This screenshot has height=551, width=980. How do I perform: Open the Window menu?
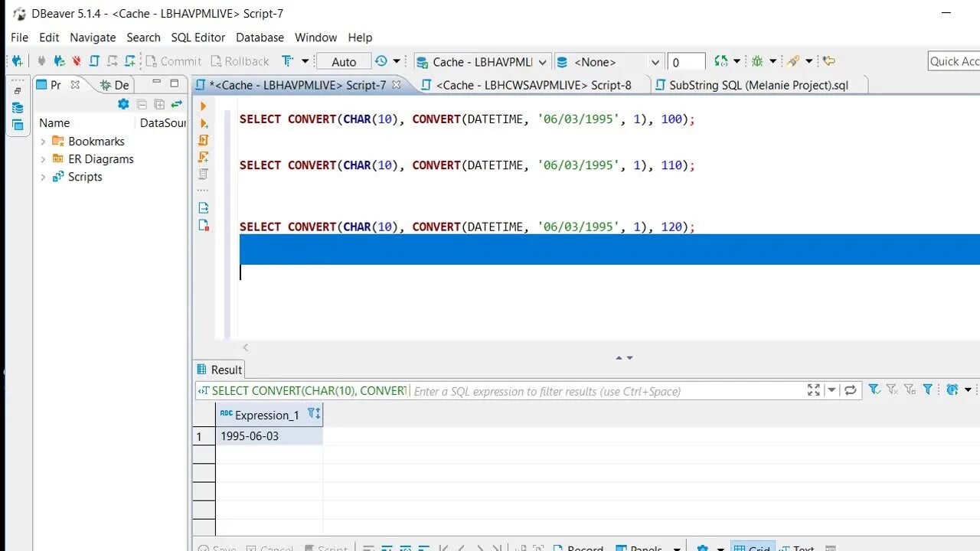tap(315, 37)
